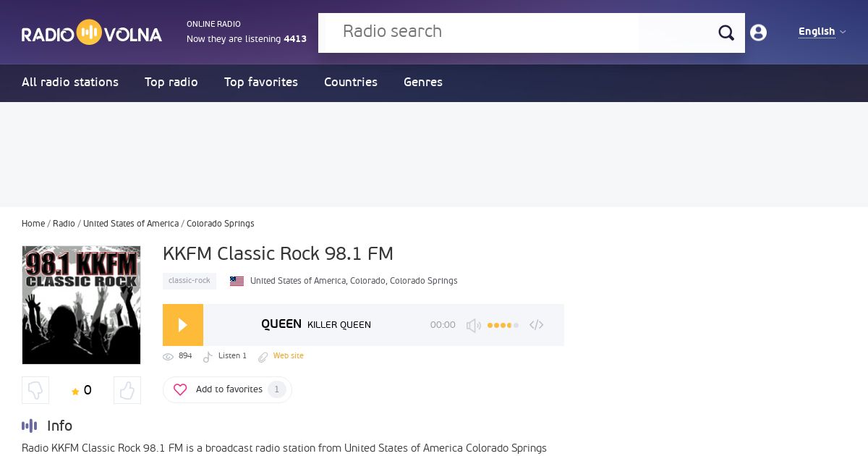Click the Radio Volna logo
The width and height of the screenshot is (868, 456).
click(x=92, y=33)
